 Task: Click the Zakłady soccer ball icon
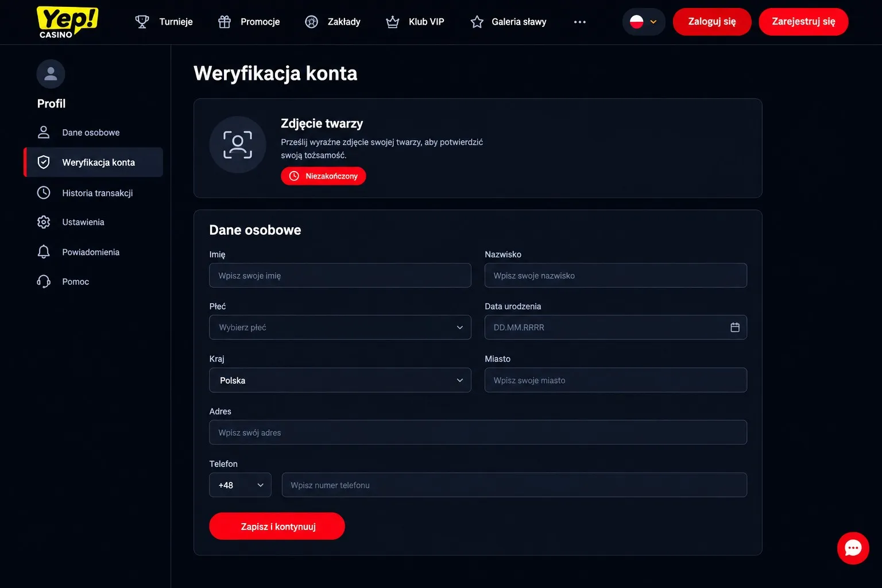click(311, 22)
